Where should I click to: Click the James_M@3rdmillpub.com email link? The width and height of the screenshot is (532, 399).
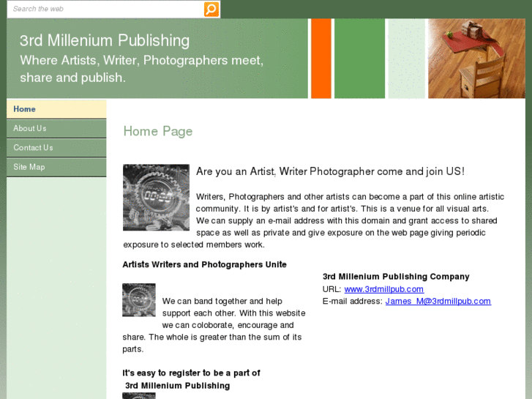click(x=438, y=301)
